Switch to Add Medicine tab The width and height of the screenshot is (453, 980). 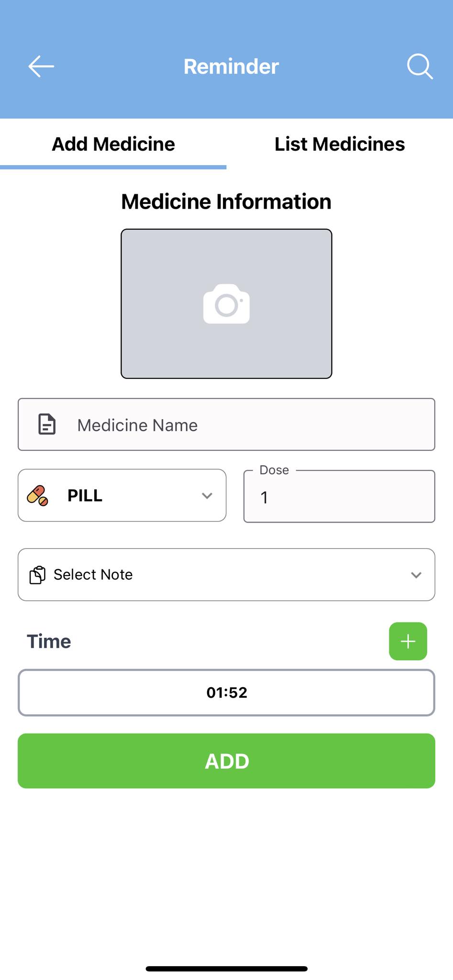coord(113,144)
